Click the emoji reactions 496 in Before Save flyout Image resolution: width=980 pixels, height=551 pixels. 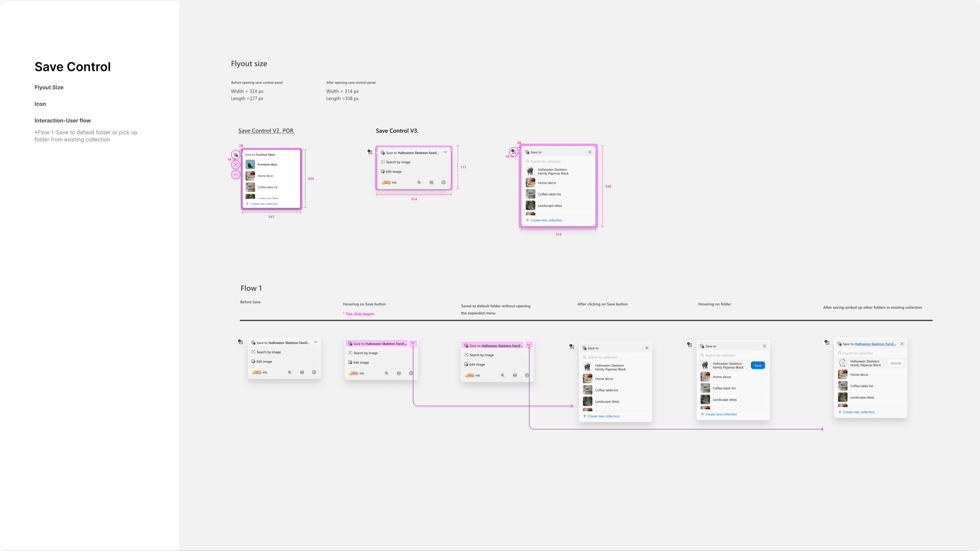[x=260, y=372]
